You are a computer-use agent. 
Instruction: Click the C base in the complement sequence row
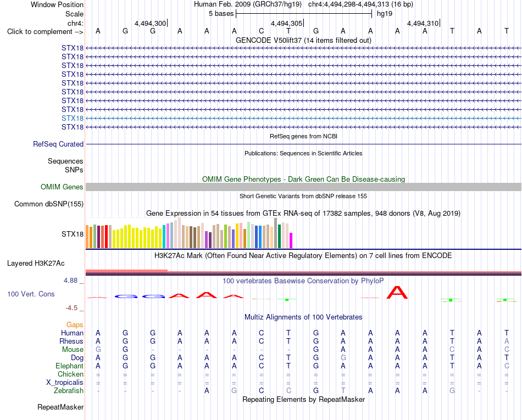coord(262,31)
